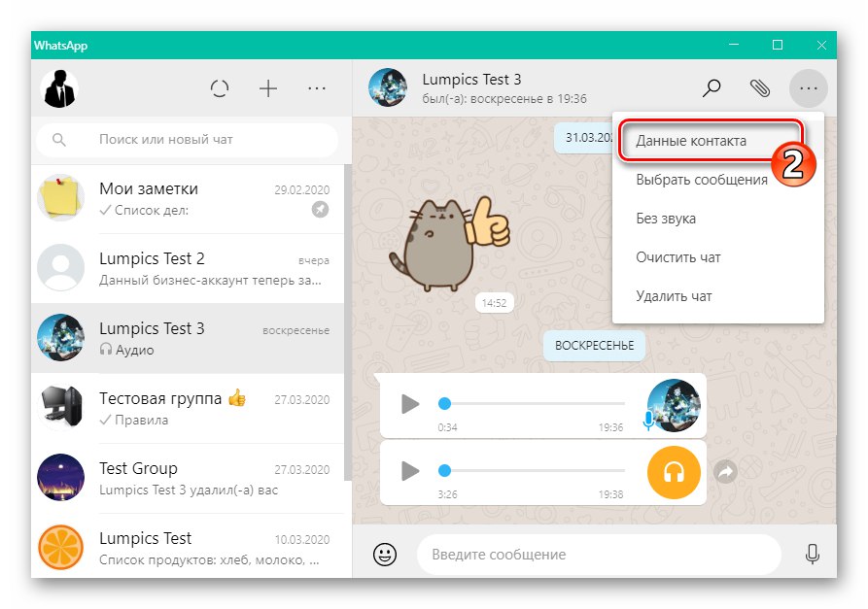This screenshot has height=609, width=868.
Task: Close the WhatsApp window
Action: 821,45
